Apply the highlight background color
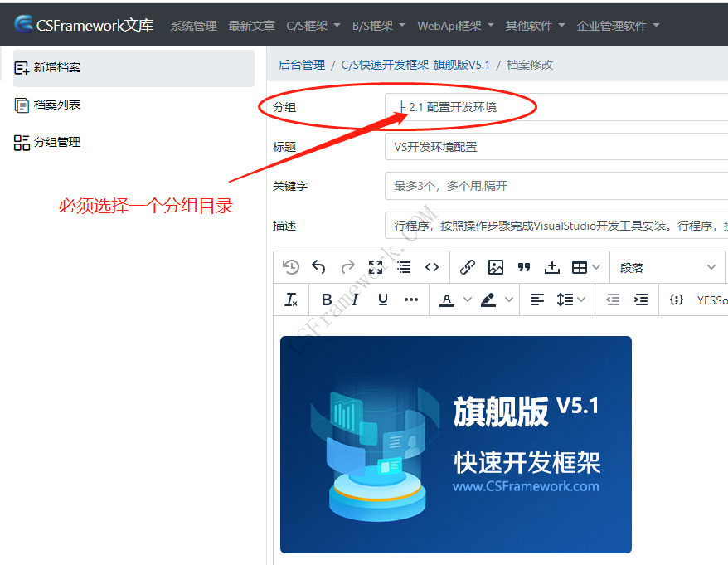728x565 pixels. coord(488,300)
